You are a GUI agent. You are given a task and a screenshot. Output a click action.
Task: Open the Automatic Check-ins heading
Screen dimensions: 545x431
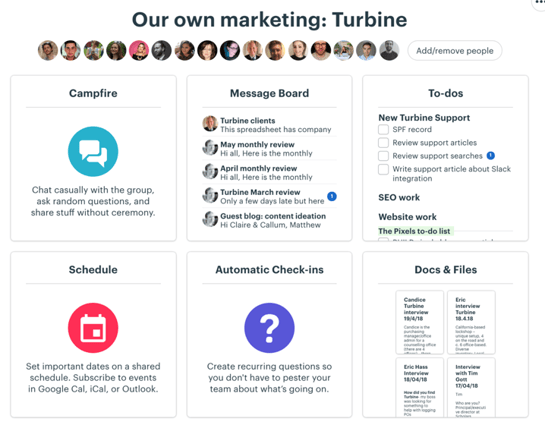tap(269, 269)
